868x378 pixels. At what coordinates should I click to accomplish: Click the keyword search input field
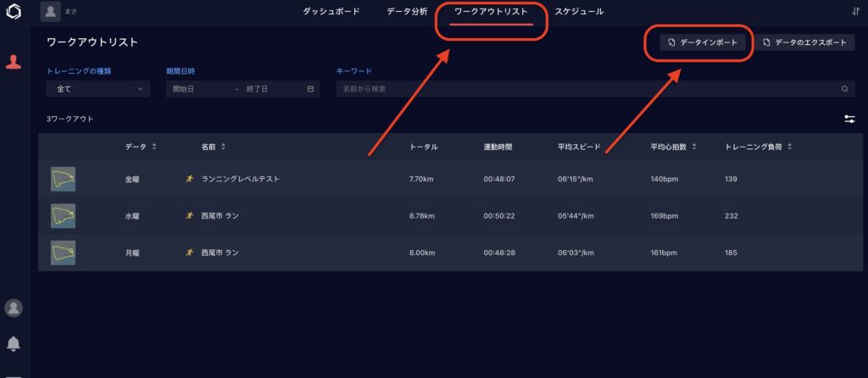coord(585,88)
